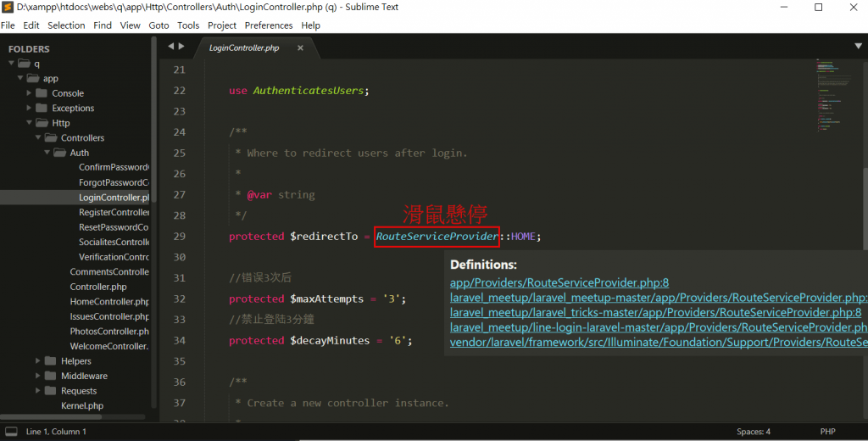Click the Middleware folder icon
This screenshot has height=441, width=868.
click(50, 376)
